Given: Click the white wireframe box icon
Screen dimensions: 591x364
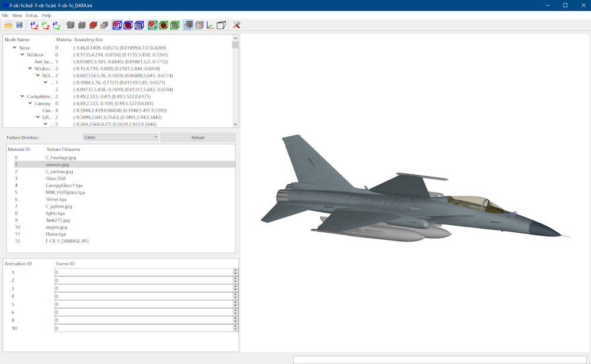Looking at the screenshot, I should coord(221,25).
